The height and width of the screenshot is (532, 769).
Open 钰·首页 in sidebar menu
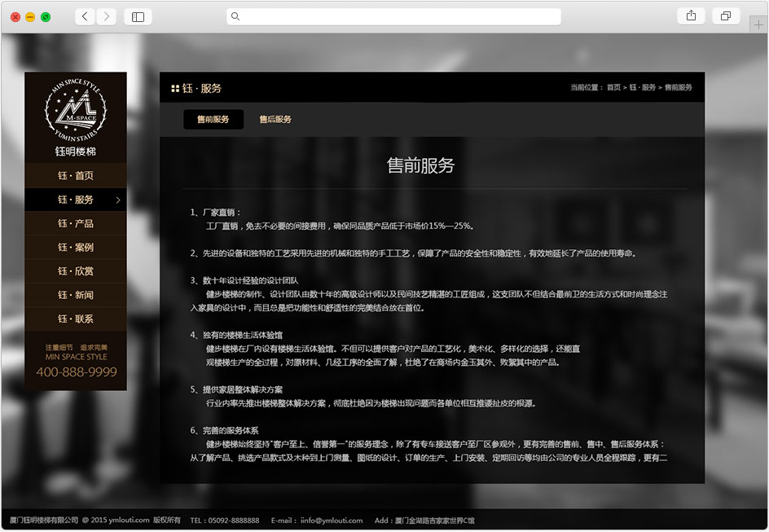[x=76, y=176]
